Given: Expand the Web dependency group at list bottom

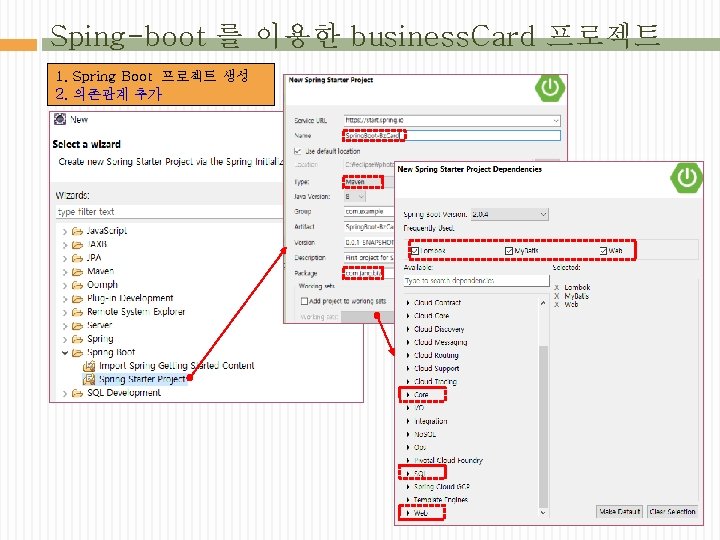Looking at the screenshot, I should click(408, 513).
